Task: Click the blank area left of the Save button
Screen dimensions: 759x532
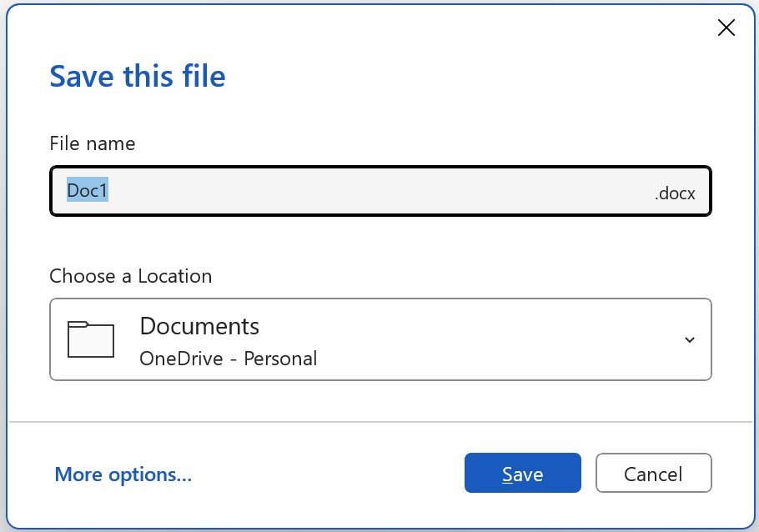Action: pos(334,474)
